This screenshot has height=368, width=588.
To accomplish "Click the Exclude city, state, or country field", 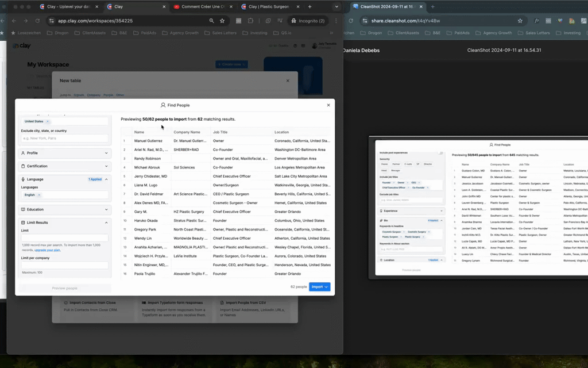I will (64, 139).
